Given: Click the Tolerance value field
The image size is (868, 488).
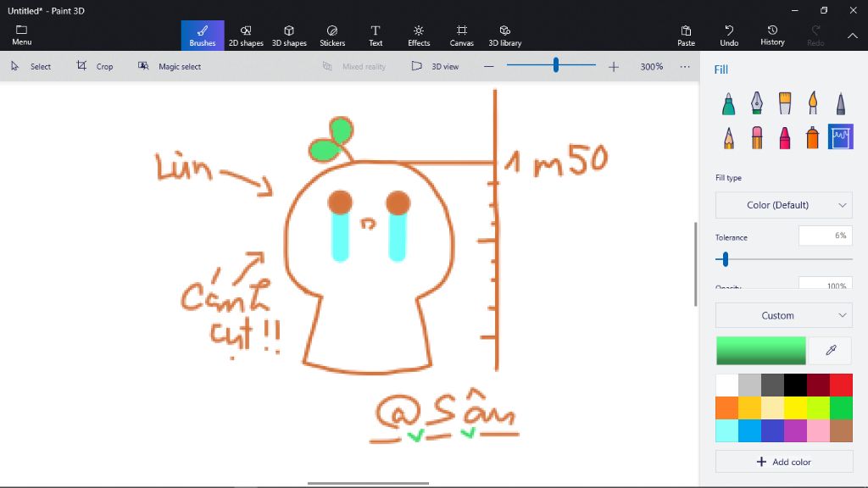Looking at the screenshot, I should pyautogui.click(x=826, y=236).
